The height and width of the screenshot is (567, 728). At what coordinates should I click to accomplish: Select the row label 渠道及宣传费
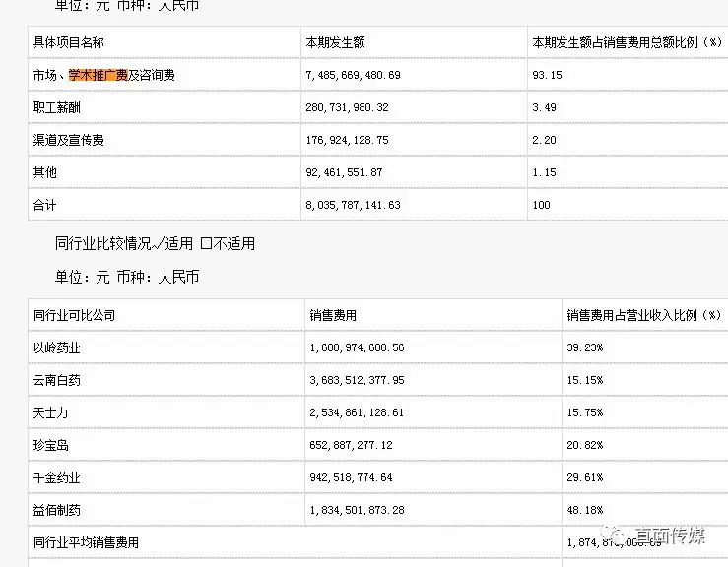(x=68, y=140)
